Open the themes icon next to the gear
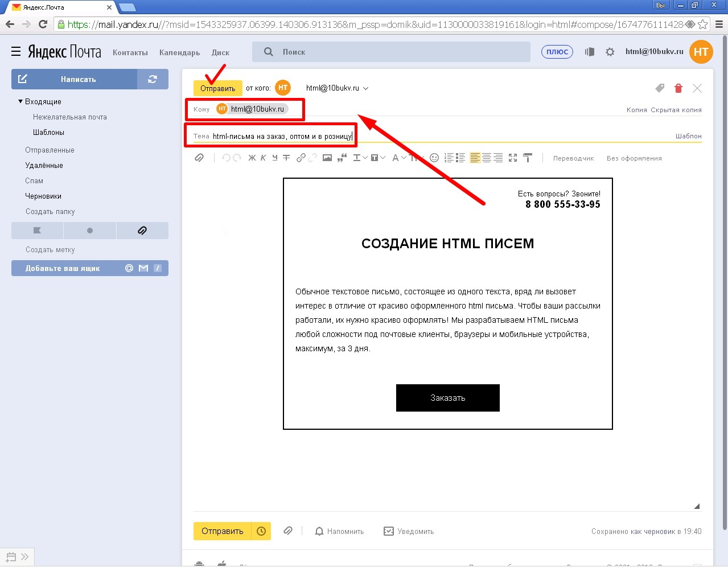Viewport: 728px width, 567px height. point(590,52)
